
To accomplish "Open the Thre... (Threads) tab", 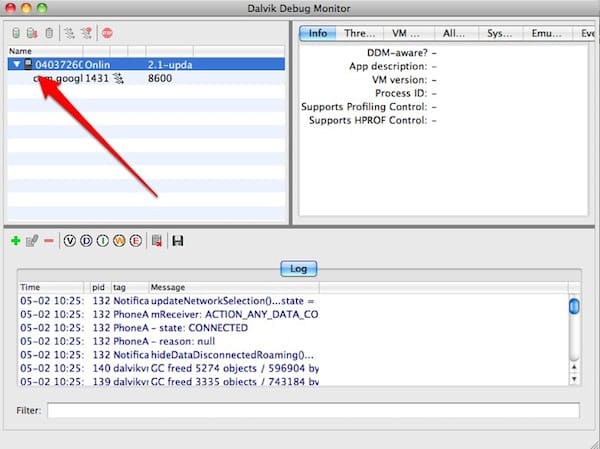I will pyautogui.click(x=360, y=33).
